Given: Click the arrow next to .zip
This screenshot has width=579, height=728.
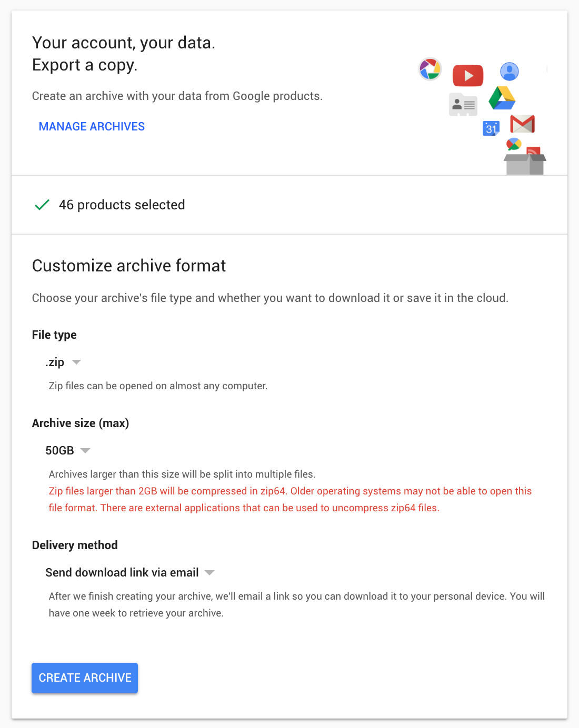Looking at the screenshot, I should 76,362.
